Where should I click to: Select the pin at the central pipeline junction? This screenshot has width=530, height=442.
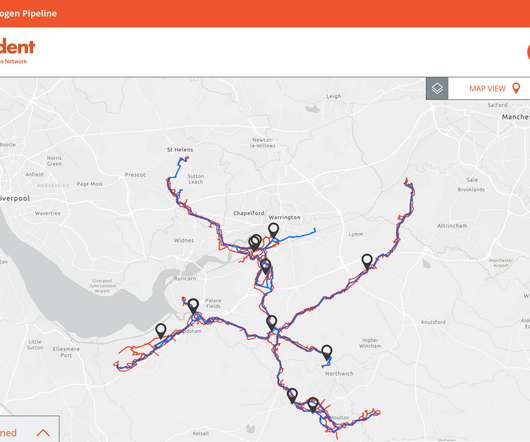pos(271,323)
